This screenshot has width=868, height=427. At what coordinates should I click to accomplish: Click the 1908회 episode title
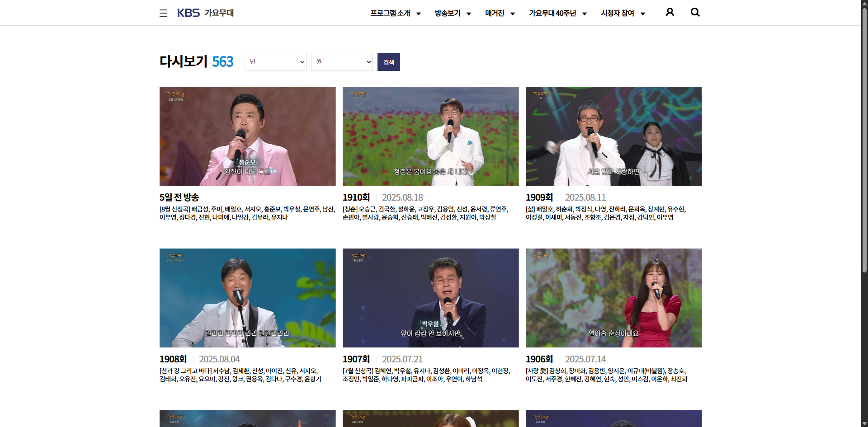[173, 359]
